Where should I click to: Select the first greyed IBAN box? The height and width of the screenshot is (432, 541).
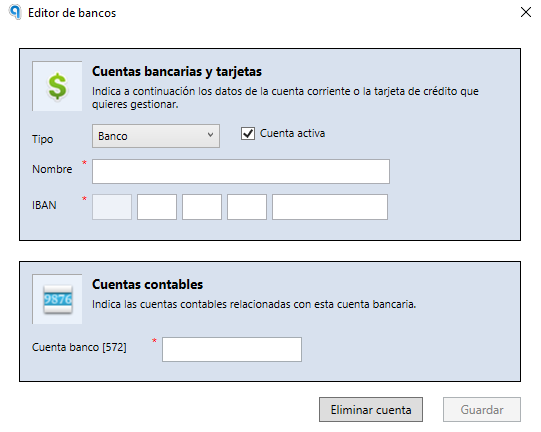click(x=112, y=207)
